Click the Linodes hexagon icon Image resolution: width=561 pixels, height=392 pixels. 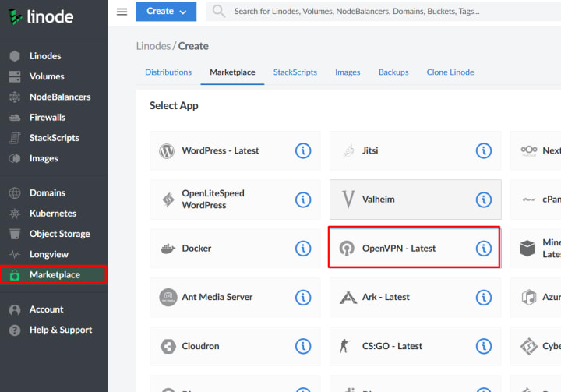click(x=15, y=56)
